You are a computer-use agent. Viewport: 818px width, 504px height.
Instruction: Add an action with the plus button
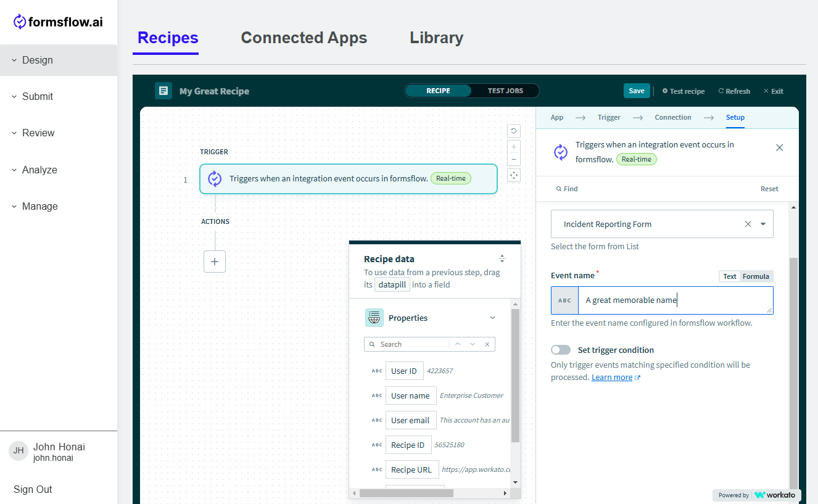215,262
